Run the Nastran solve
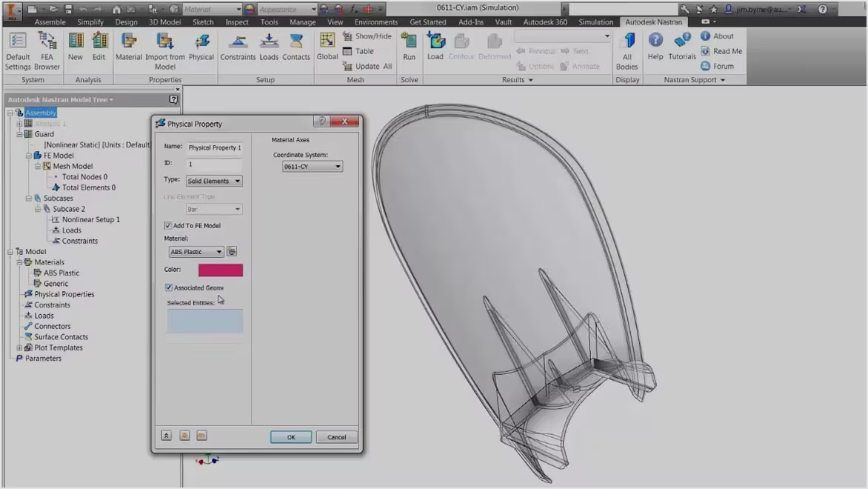 (x=409, y=47)
